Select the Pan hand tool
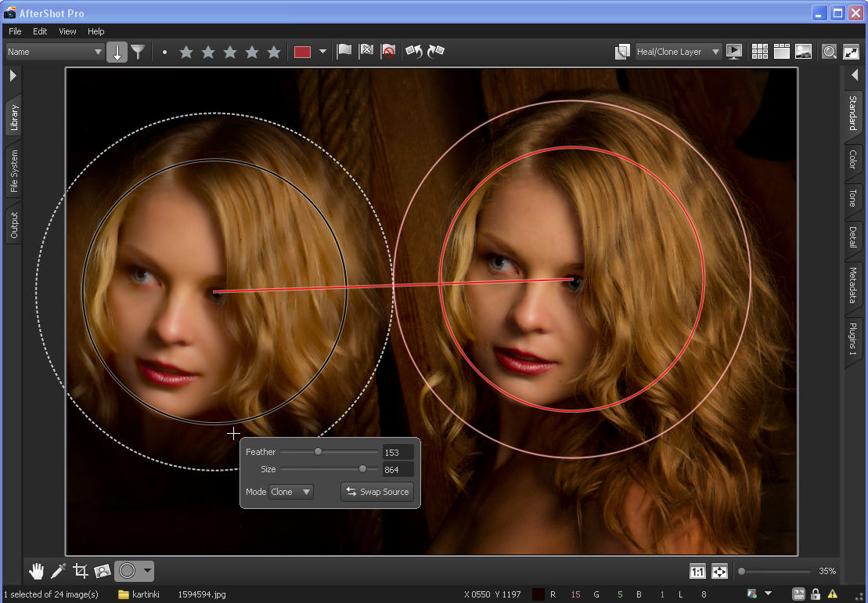Viewport: 868px width, 603px height. (x=37, y=571)
